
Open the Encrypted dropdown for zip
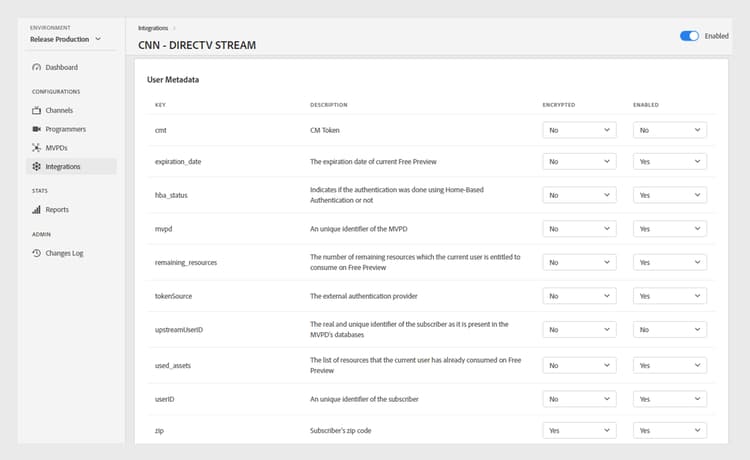pos(579,430)
